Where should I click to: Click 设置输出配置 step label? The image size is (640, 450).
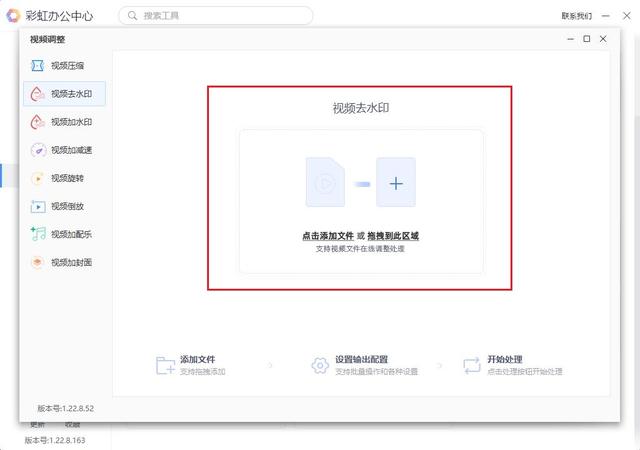click(362, 359)
